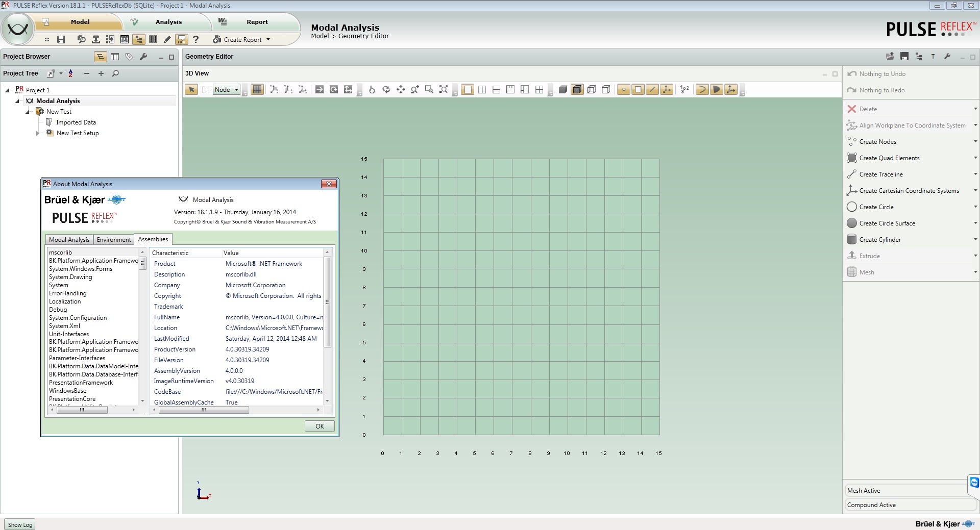Screen dimensions: 980x530
Task: Click Create Report button
Action: coord(237,39)
